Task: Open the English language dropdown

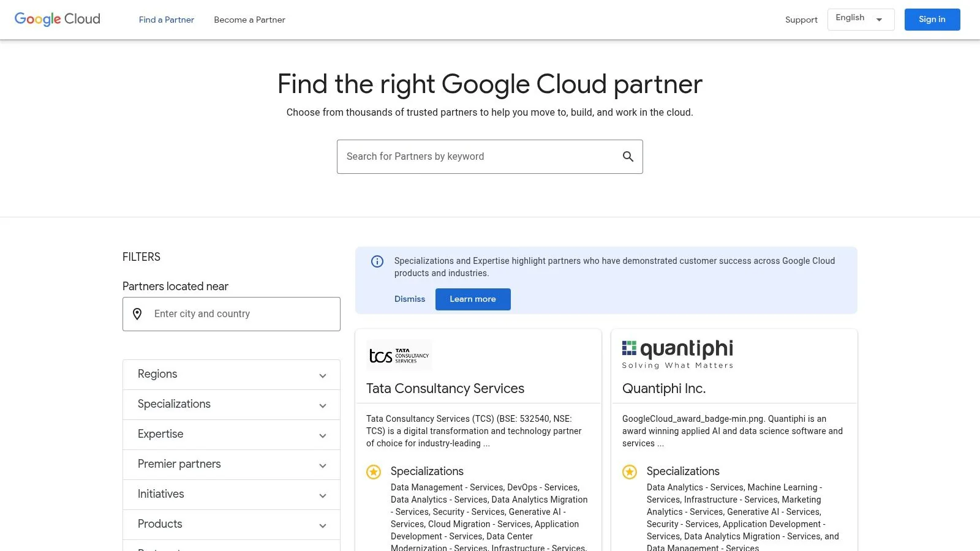Action: point(860,19)
